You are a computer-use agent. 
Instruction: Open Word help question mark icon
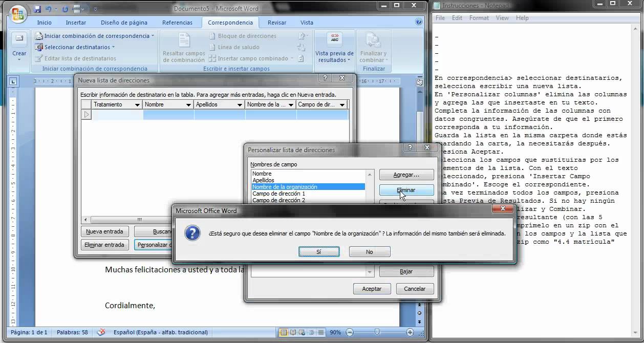coord(419,23)
